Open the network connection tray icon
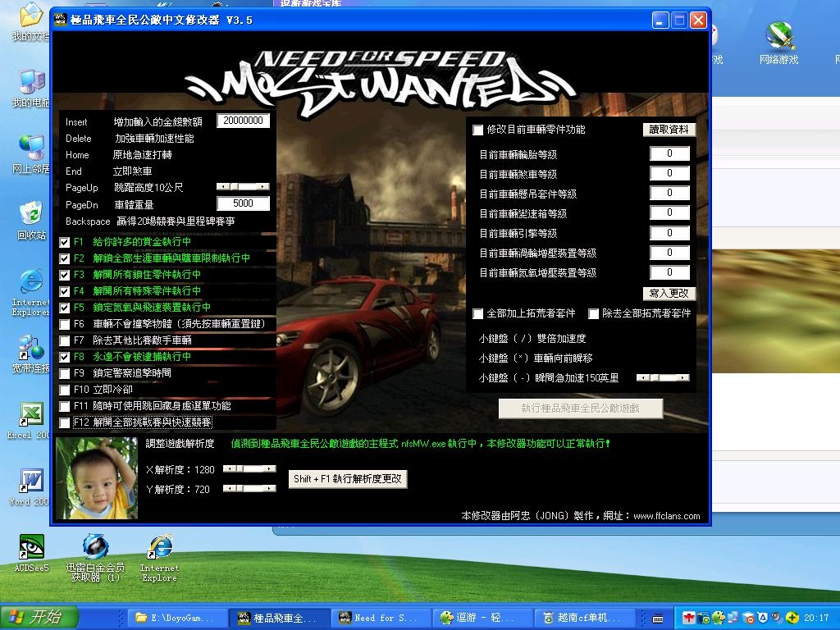Screen dimensions: 840x630 coord(733,619)
